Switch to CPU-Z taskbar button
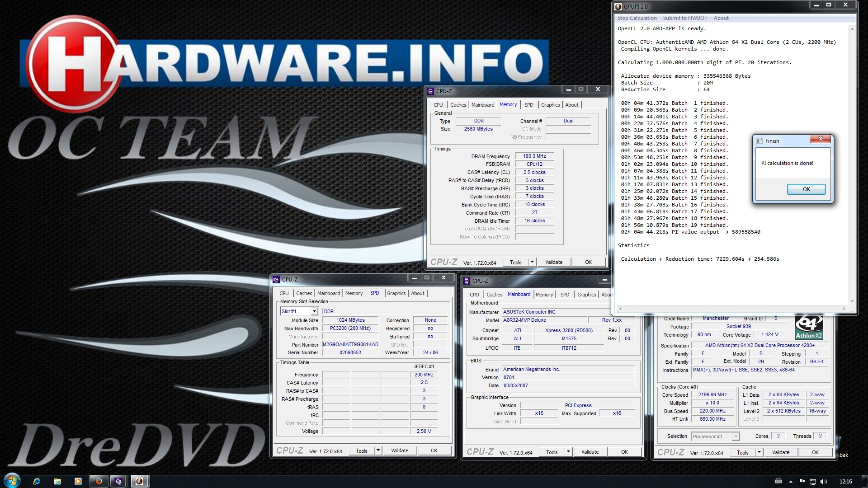The image size is (868, 488). coord(118,481)
